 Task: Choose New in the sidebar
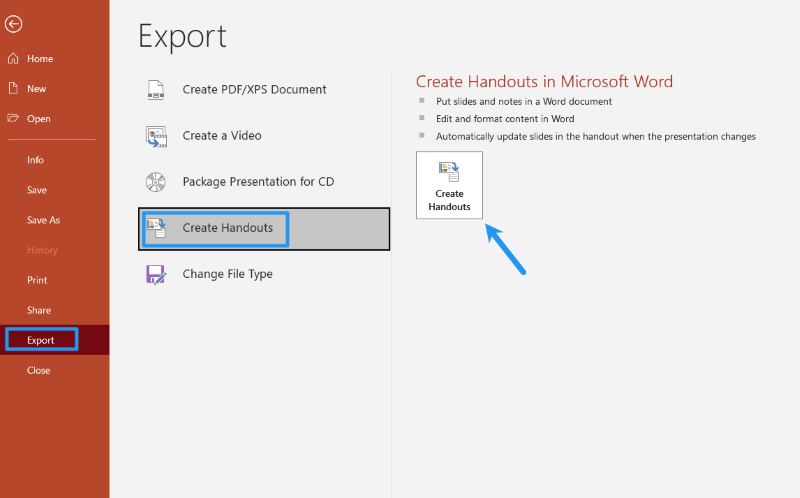(36, 89)
